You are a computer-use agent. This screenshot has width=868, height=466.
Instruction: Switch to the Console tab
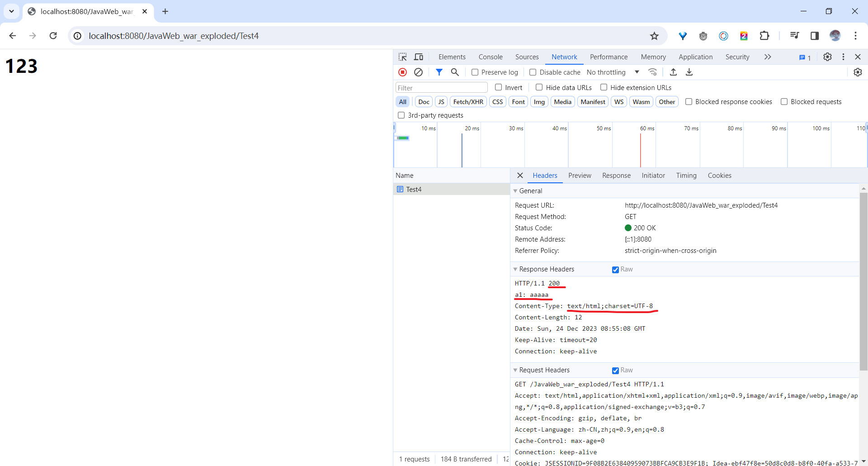491,57
